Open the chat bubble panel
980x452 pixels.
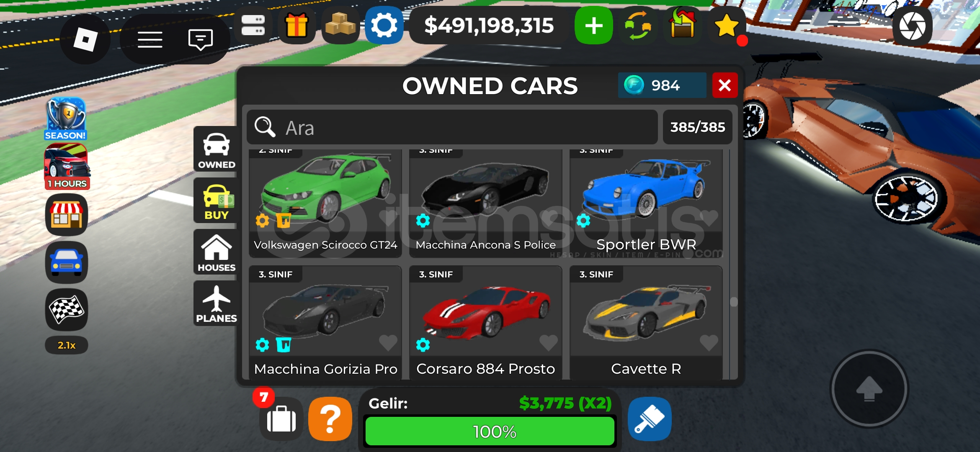pos(201,40)
